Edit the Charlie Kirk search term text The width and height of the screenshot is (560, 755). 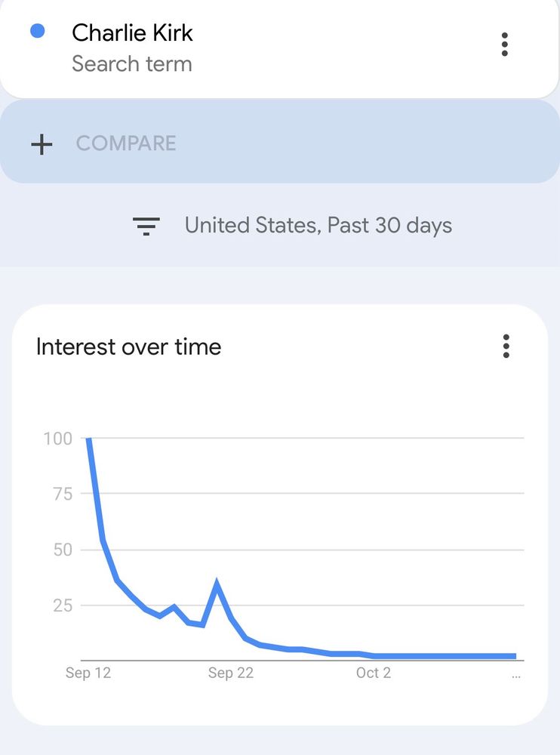tap(132, 32)
